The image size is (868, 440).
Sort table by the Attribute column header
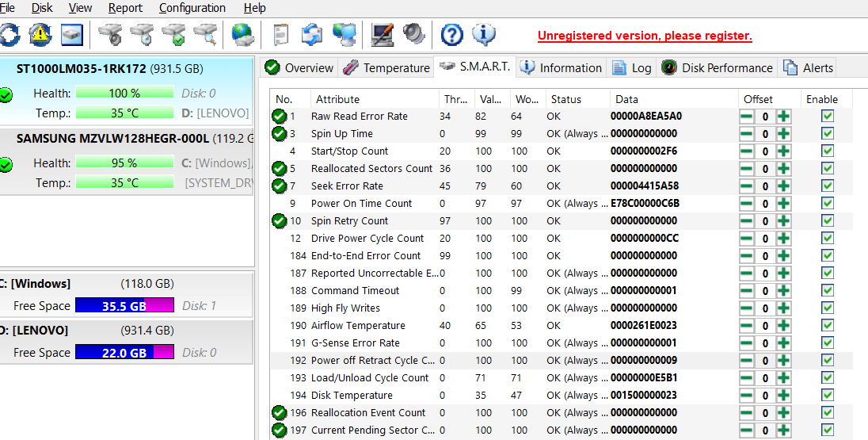click(375, 99)
